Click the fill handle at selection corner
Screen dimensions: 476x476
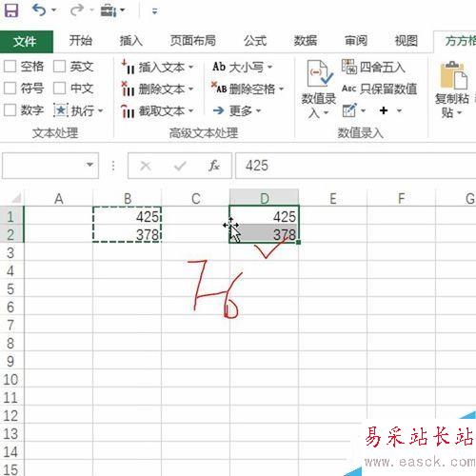point(298,243)
